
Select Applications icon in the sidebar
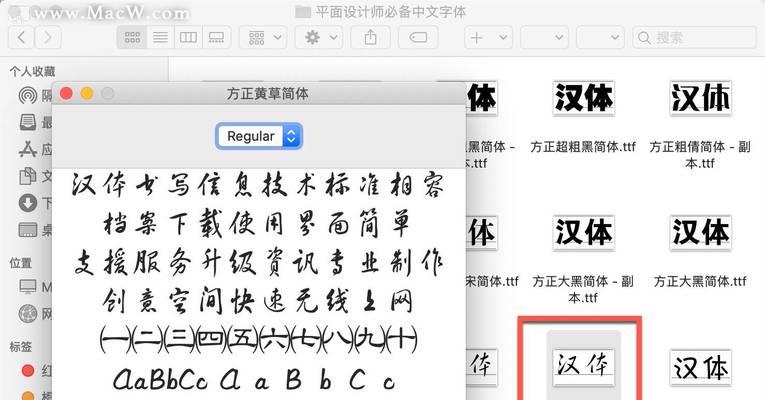(x=28, y=149)
